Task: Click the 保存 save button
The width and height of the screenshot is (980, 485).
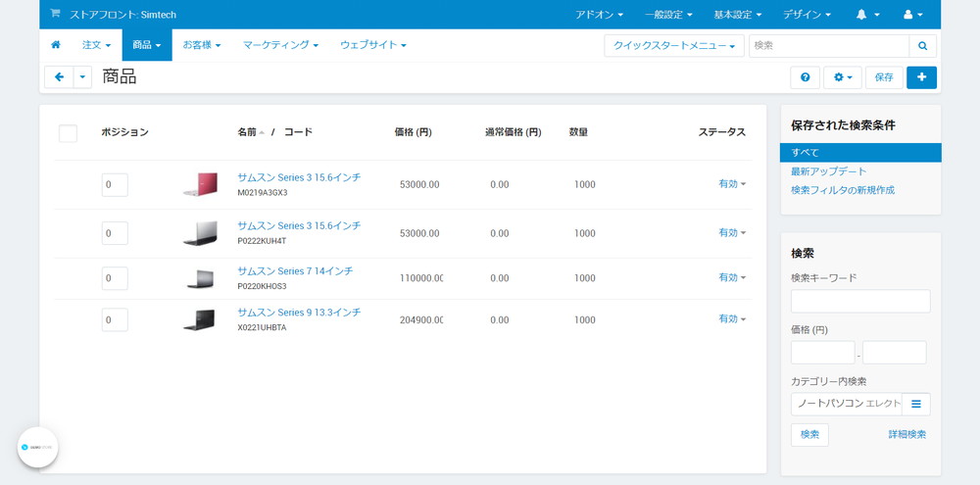Action: point(884,77)
